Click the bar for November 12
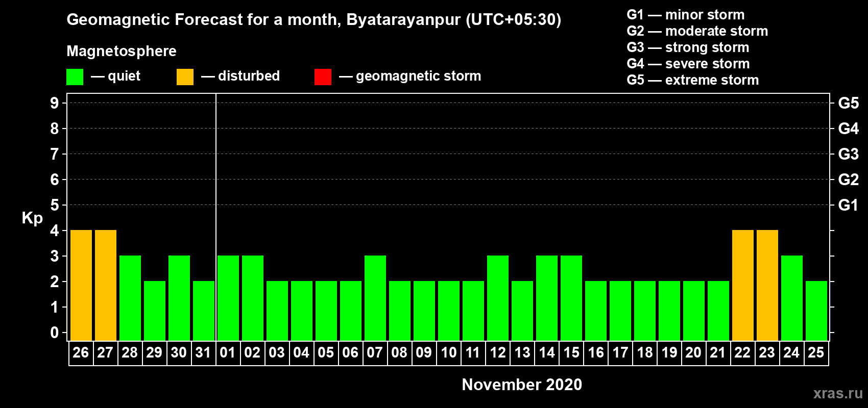 (498, 298)
